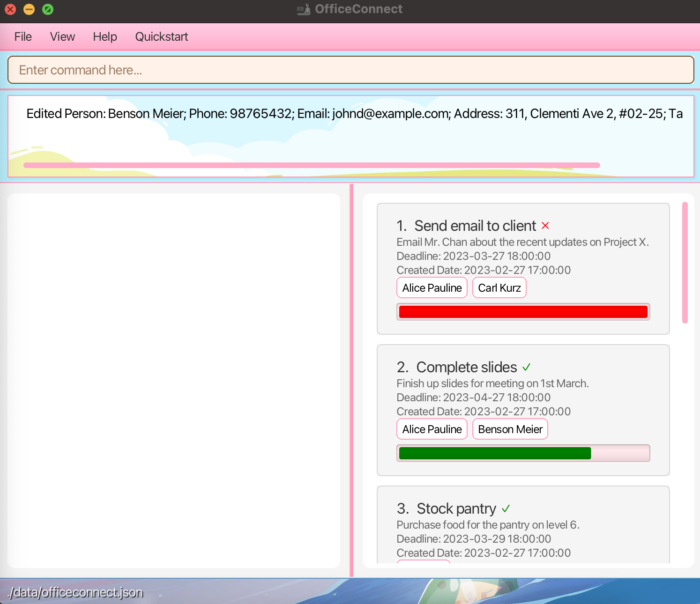Click the pink horizontal scrollbar in result box
This screenshot has height=604, width=700.
(x=312, y=165)
